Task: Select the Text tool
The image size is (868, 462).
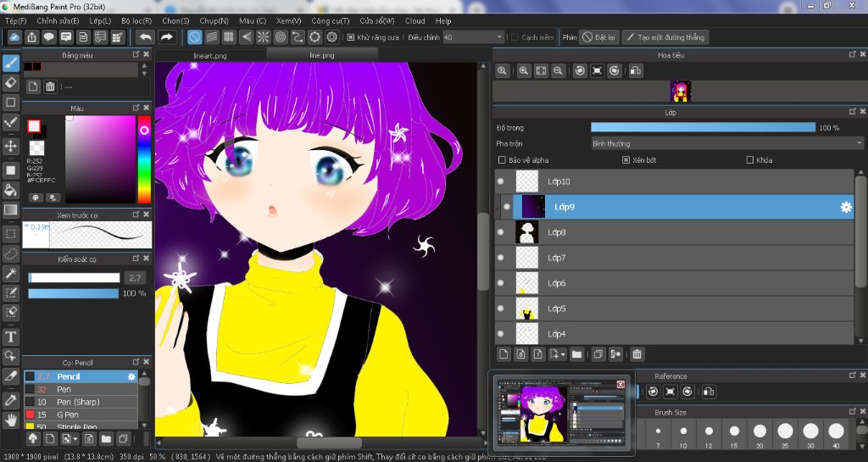Action: 11,337
